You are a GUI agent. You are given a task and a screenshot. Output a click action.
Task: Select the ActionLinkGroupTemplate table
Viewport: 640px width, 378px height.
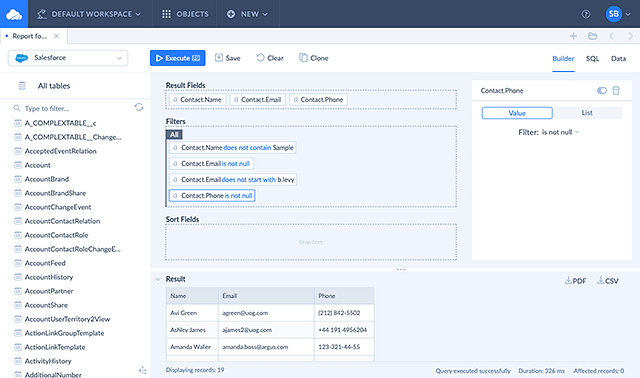64,333
